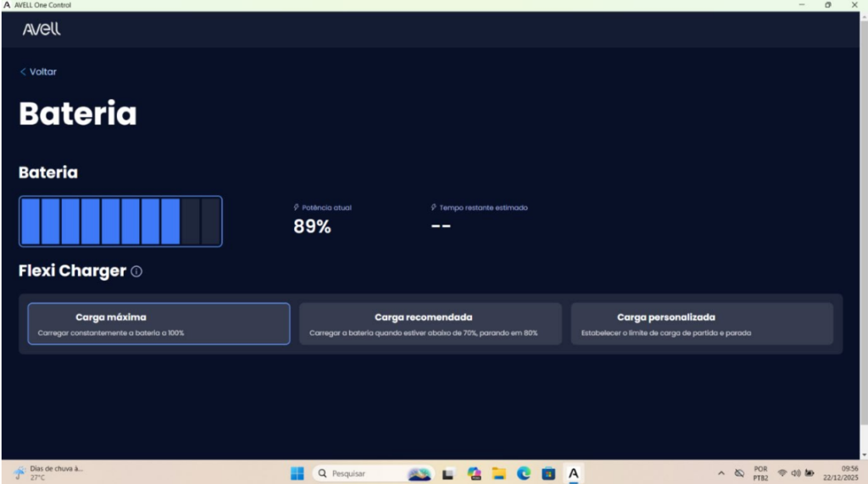868x484 pixels.
Task: Open File Explorer from taskbar
Action: pyautogui.click(x=498, y=474)
